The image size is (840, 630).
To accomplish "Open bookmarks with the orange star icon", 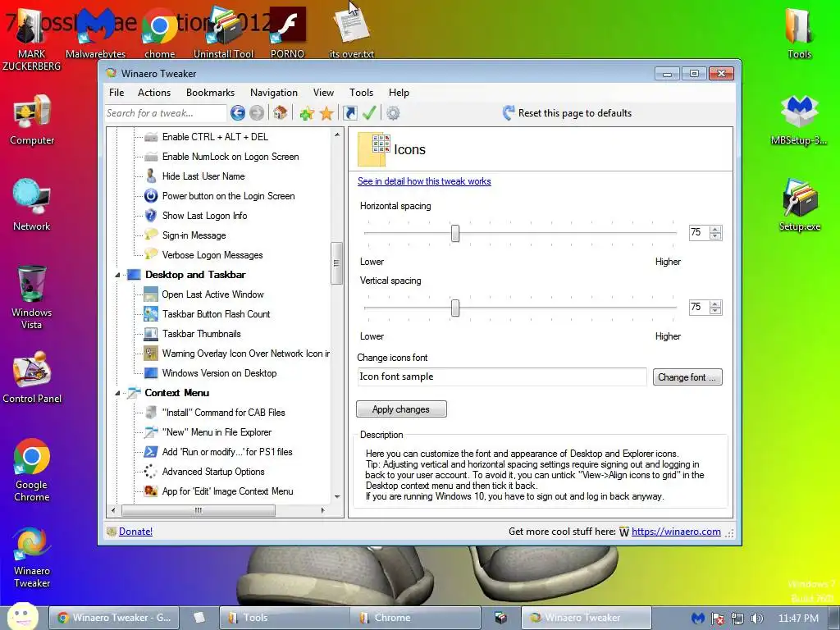I will click(326, 113).
